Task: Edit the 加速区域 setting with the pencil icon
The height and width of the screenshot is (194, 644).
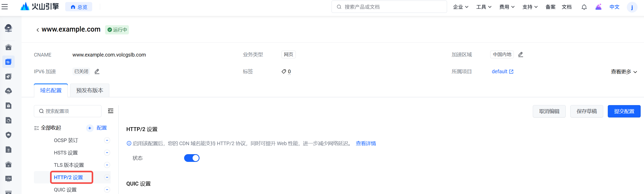Action: [520, 54]
